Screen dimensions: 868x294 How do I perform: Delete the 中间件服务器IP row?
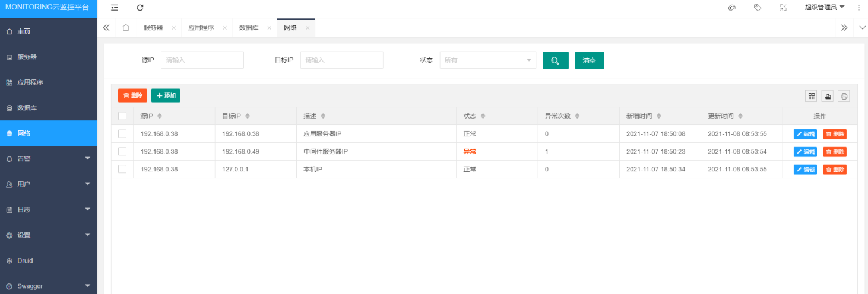click(835, 152)
